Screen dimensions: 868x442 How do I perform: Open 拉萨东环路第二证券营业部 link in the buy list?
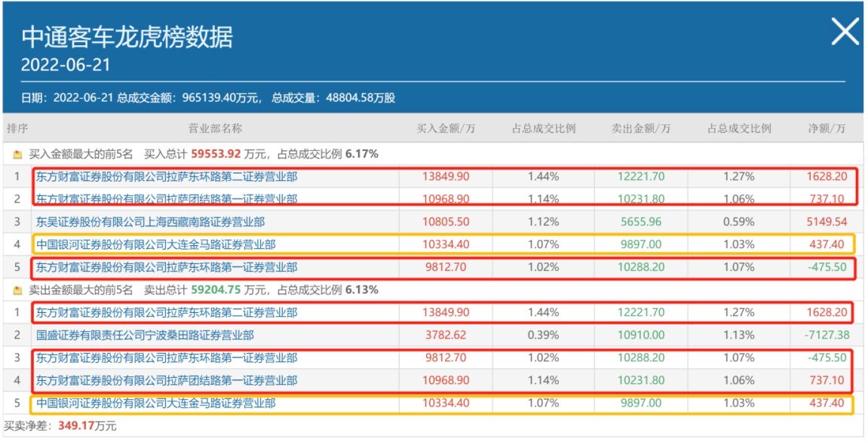167,176
